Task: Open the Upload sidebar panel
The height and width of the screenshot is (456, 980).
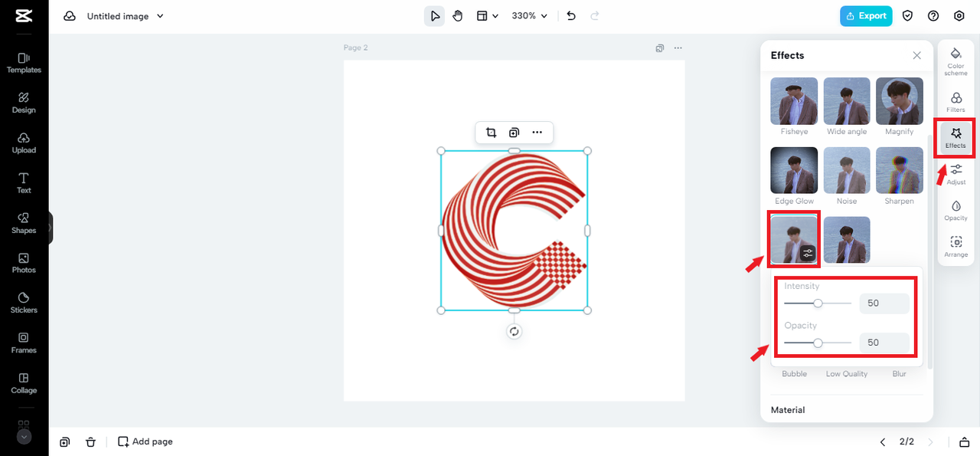Action: coord(24,143)
